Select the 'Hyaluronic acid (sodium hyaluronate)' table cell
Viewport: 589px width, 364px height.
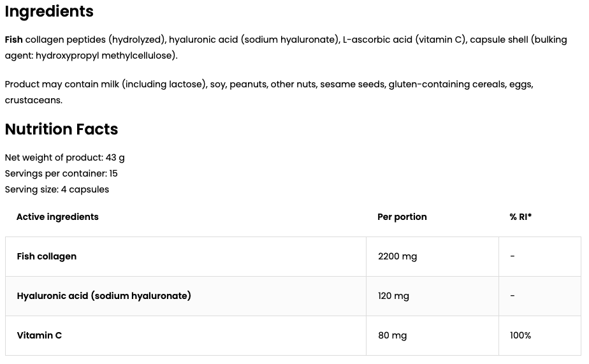[104, 296]
